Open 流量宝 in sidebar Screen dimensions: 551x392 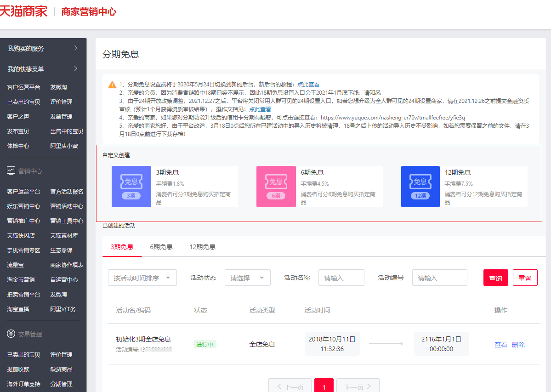point(16,265)
